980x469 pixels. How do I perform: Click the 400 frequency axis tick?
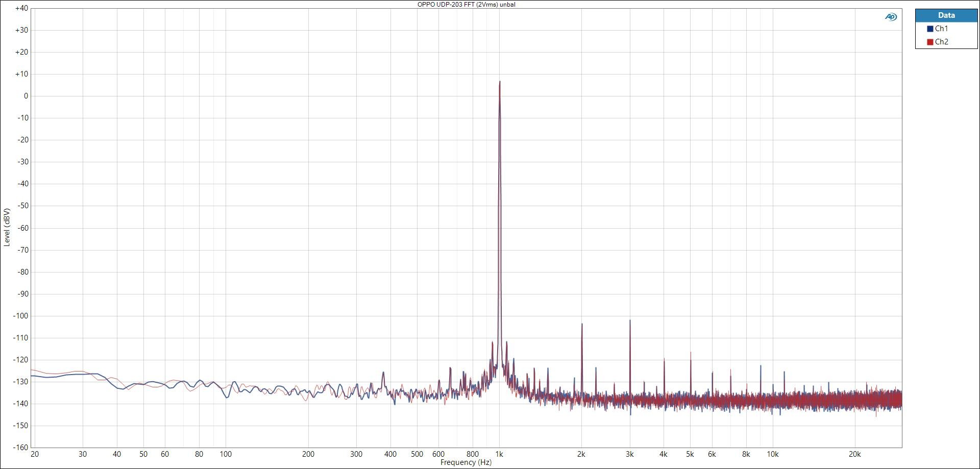pyautogui.click(x=390, y=454)
